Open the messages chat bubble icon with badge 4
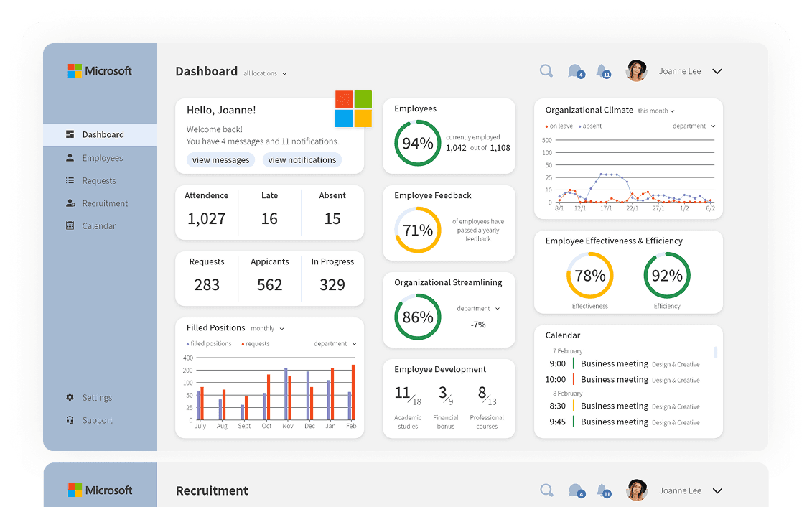The image size is (812, 507). [x=576, y=72]
